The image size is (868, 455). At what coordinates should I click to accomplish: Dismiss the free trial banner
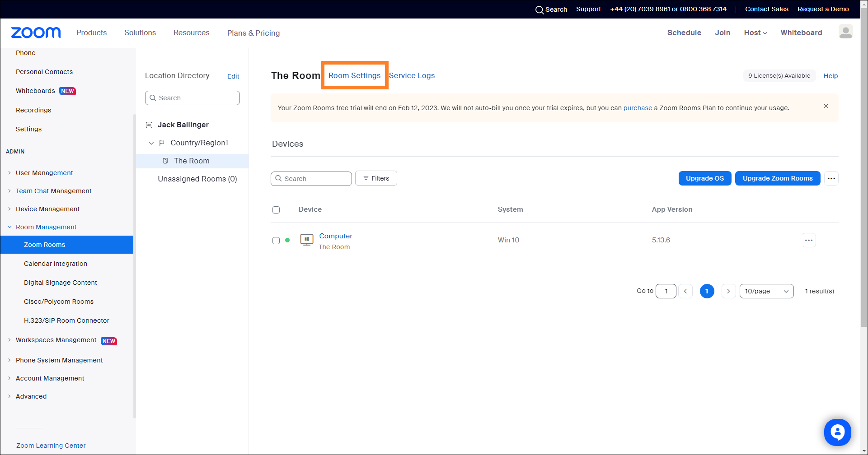[826, 106]
